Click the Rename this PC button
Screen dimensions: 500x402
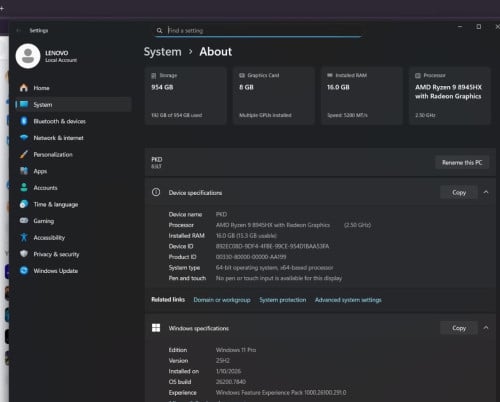point(462,162)
